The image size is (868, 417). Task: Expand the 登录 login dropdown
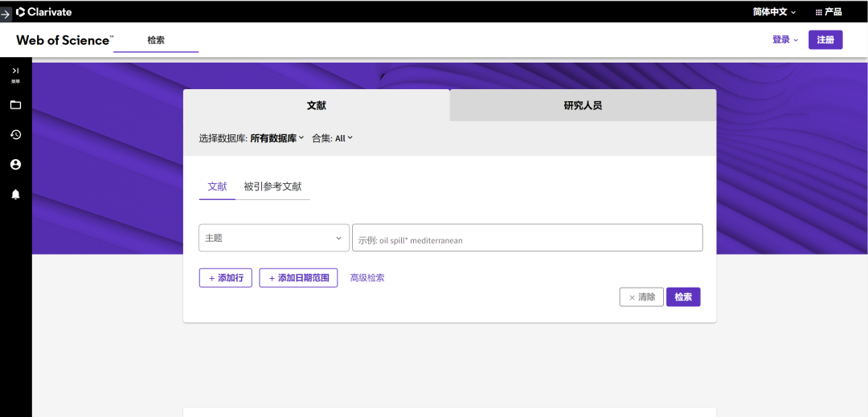coord(785,40)
